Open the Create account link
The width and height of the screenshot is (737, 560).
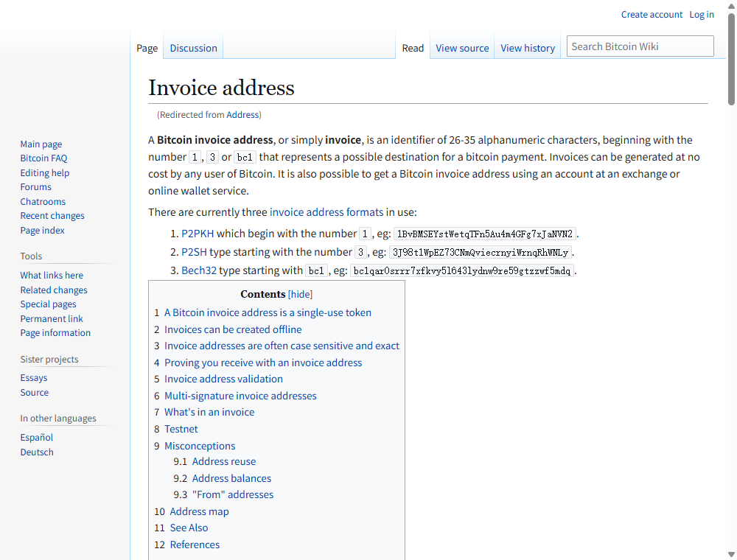click(x=652, y=15)
